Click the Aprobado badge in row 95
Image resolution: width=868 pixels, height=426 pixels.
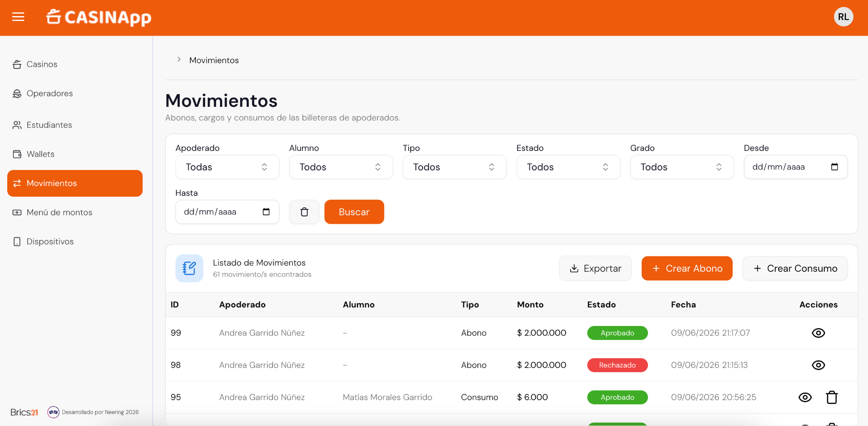[x=618, y=398]
